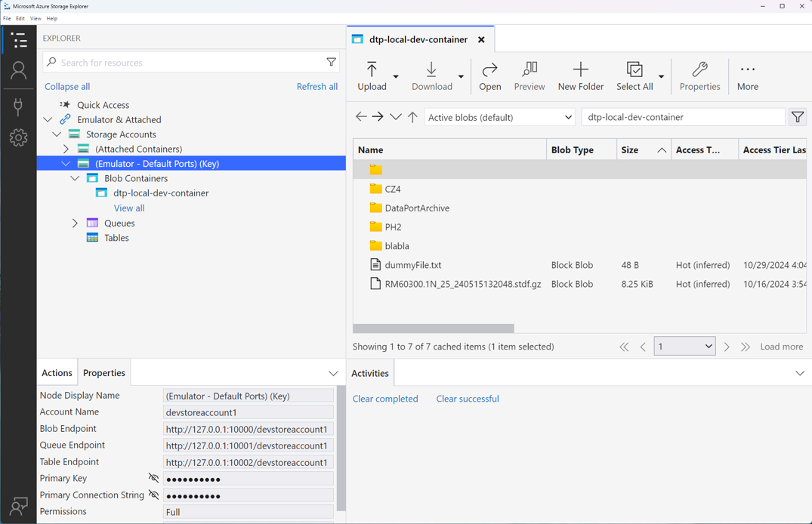Screen dimensions: 812x524
Task: Open the Active blobs (default) dropdown
Action: point(499,116)
